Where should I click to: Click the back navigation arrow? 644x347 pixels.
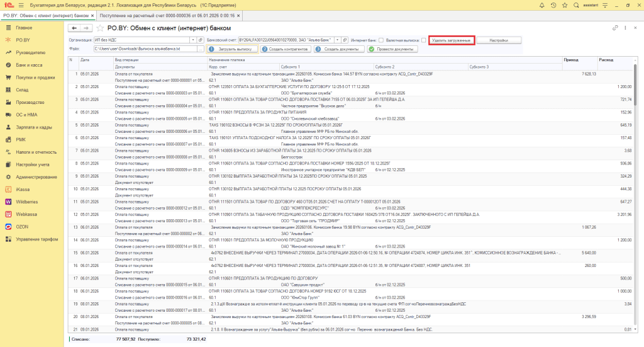coord(74,28)
